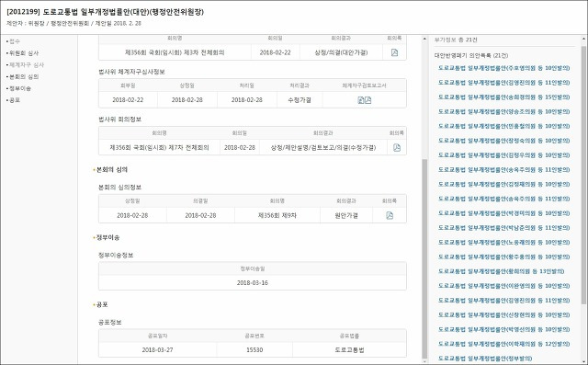Viewport: 588px width, 365px height.
Task: Open bill by 황주홍의원 등 10인
Action: tap(503, 257)
